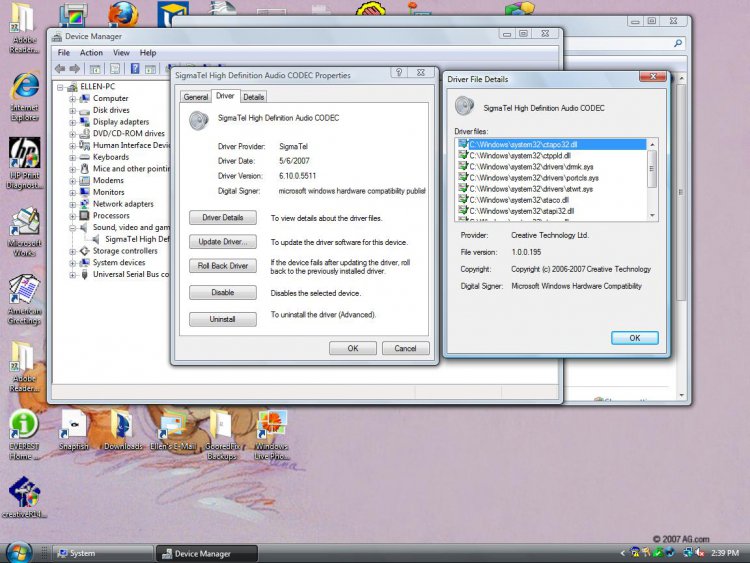Select Universal Serial Bus controllers item

point(131,274)
